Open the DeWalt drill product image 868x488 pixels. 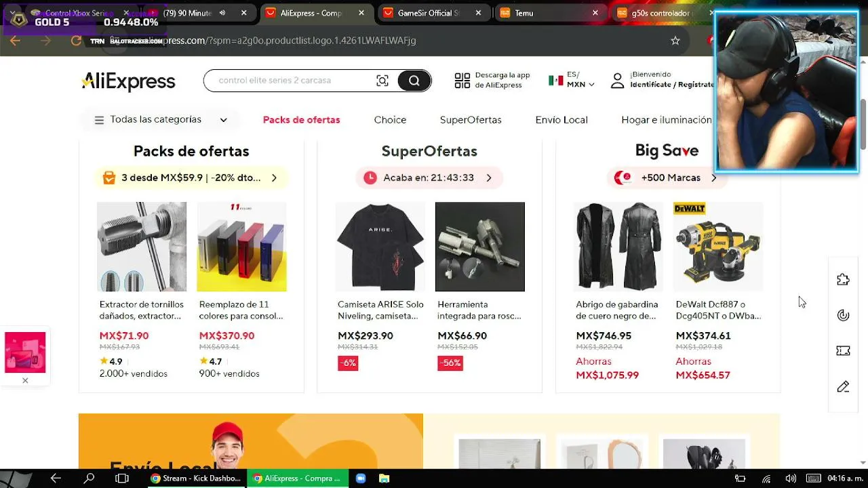(718, 247)
